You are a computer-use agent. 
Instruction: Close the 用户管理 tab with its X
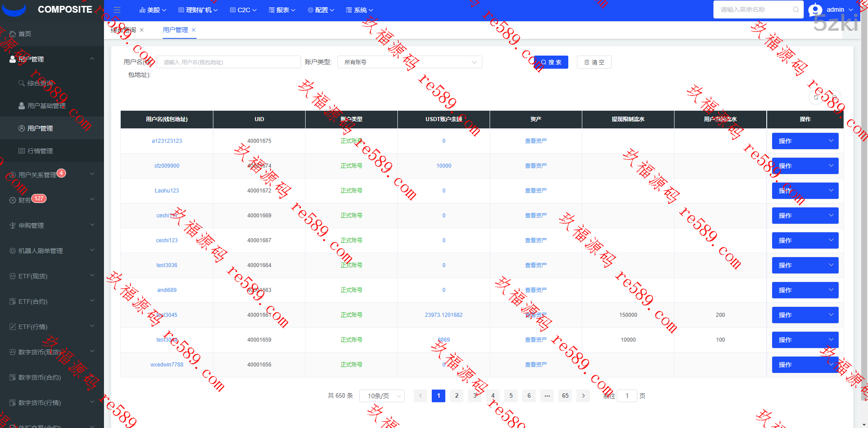point(194,30)
